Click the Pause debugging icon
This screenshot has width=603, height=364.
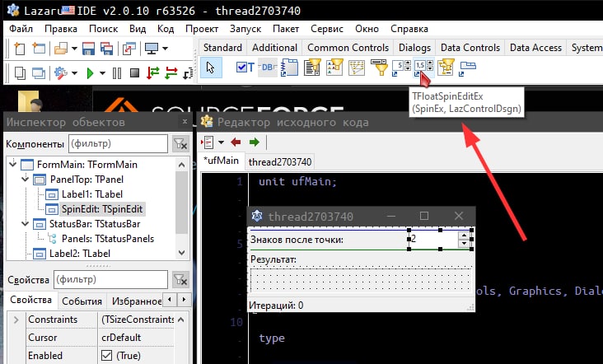117,72
